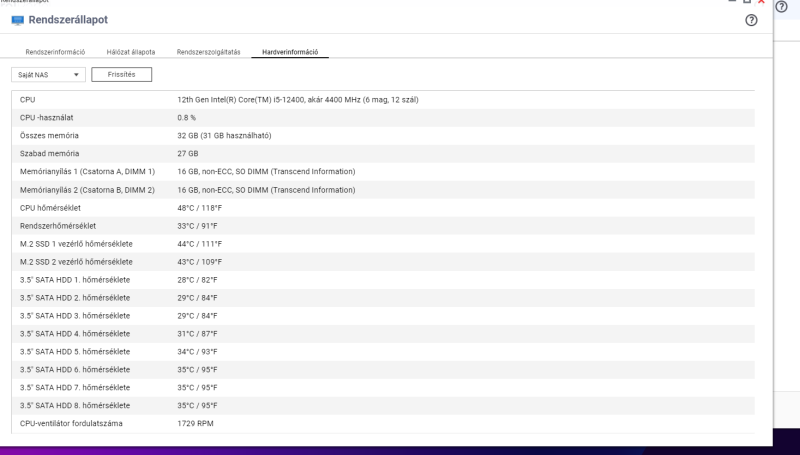Image resolution: width=800 pixels, height=455 pixels.
Task: Click the Összes memória label
Action: pyautogui.click(x=49, y=136)
